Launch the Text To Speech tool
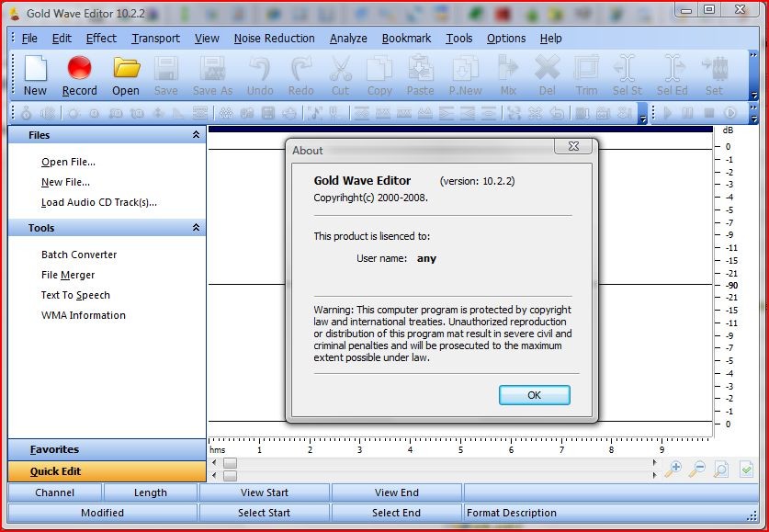The width and height of the screenshot is (769, 532). (x=75, y=295)
